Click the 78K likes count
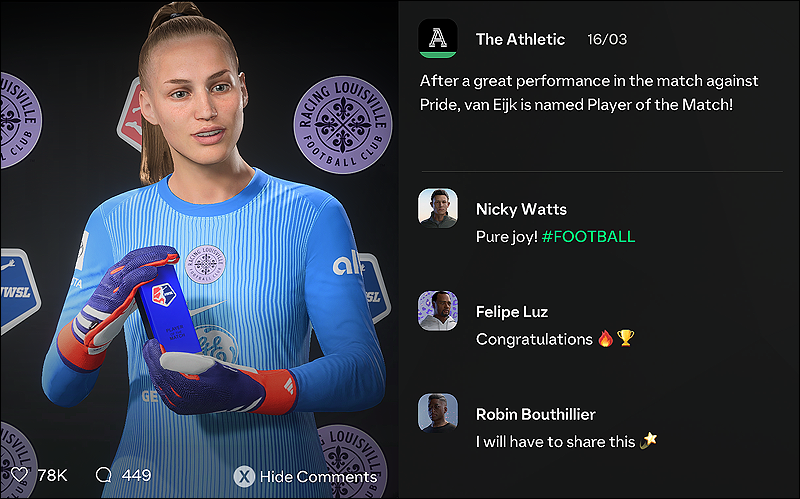Screen dimensions: 800x499 click(x=53, y=476)
